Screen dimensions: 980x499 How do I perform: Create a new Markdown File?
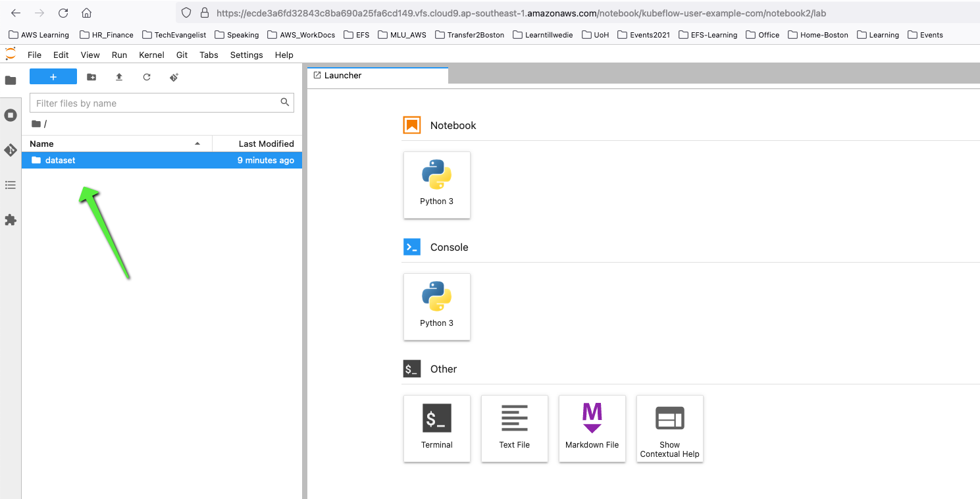(x=592, y=429)
